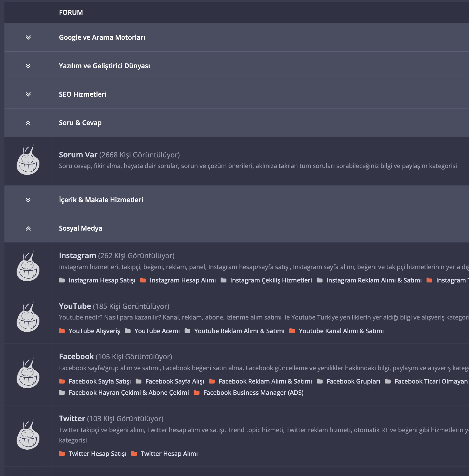Go to Youtube Kanal Alımı & Satımı subforum

click(x=341, y=331)
